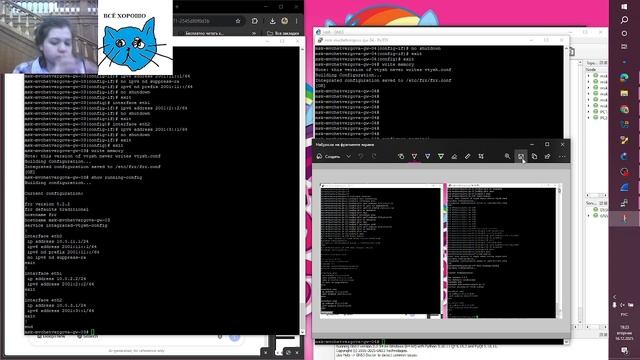Select the image crop tool
The width and height of the screenshot is (640, 360).
tap(481, 156)
